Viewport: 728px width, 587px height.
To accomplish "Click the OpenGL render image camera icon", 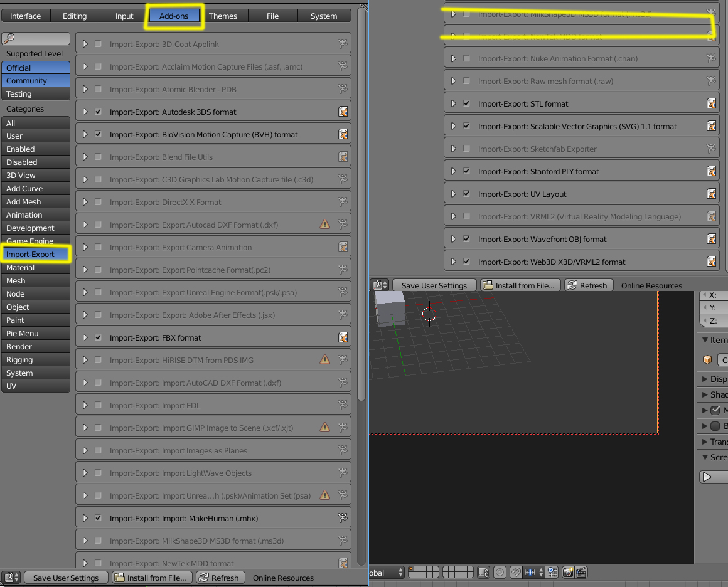I will [569, 573].
